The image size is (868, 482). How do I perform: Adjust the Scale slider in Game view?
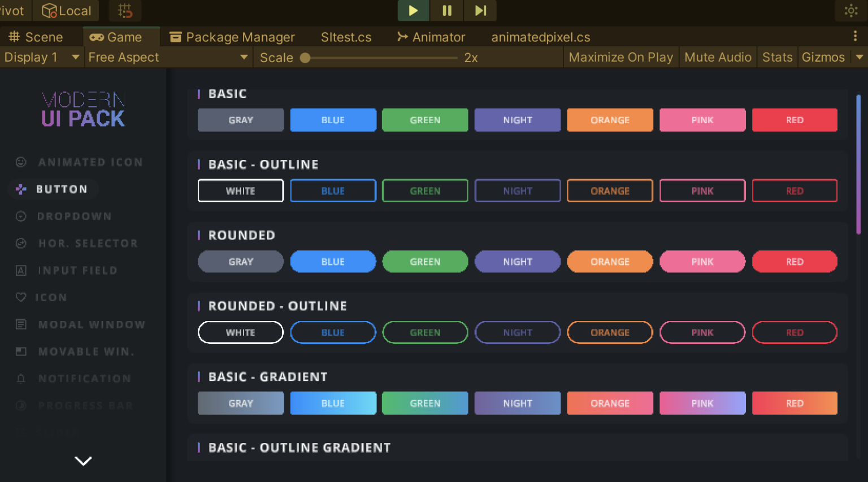(x=305, y=57)
